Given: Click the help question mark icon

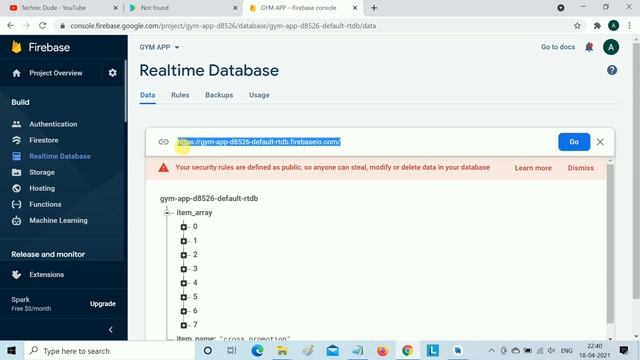Looking at the screenshot, I should 612,70.
